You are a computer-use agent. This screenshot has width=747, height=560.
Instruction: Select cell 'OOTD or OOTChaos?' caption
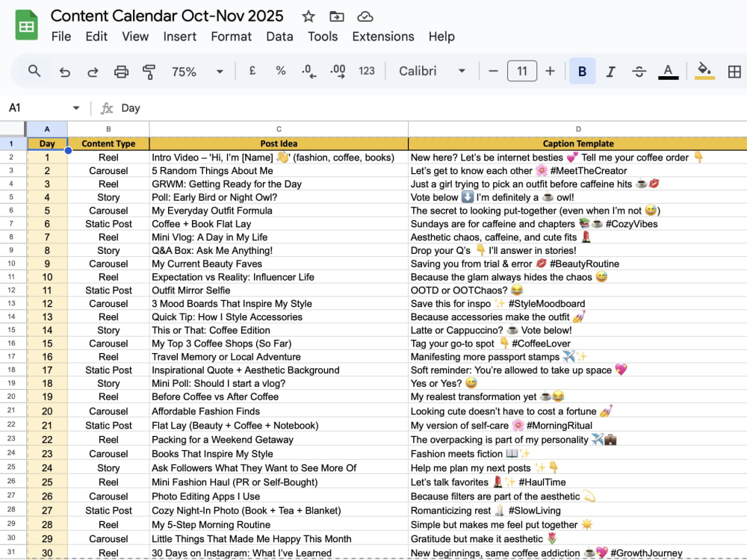[x=578, y=290]
